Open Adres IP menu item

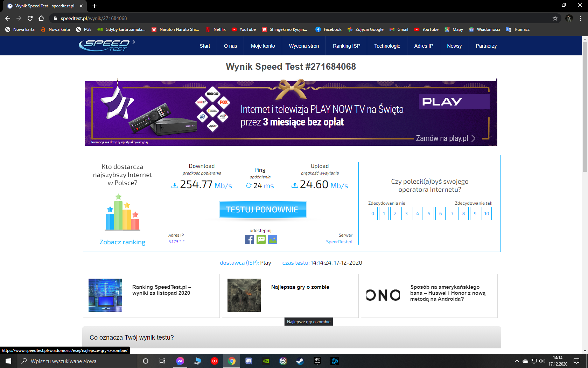(423, 46)
